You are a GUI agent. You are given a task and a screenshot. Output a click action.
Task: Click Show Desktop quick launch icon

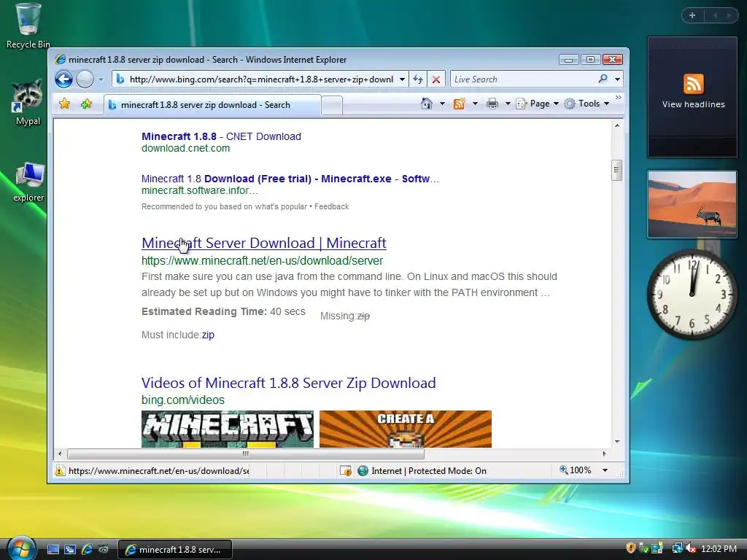click(x=53, y=550)
